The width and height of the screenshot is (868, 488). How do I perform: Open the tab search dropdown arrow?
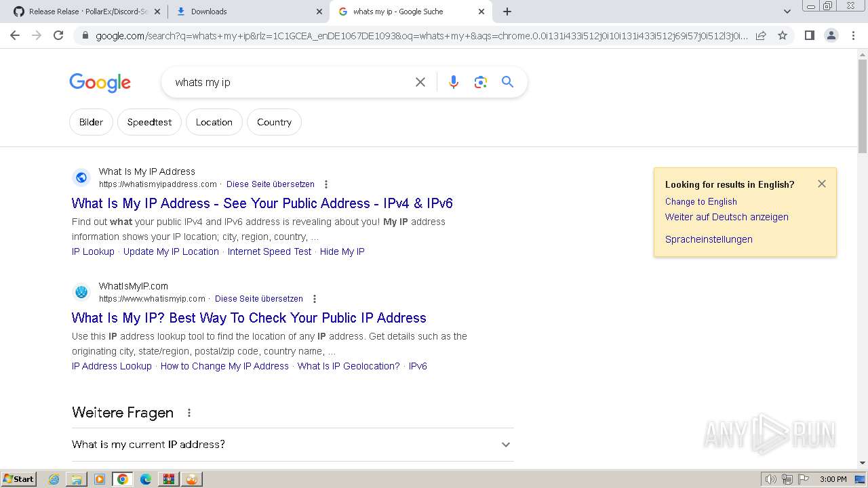[787, 12]
